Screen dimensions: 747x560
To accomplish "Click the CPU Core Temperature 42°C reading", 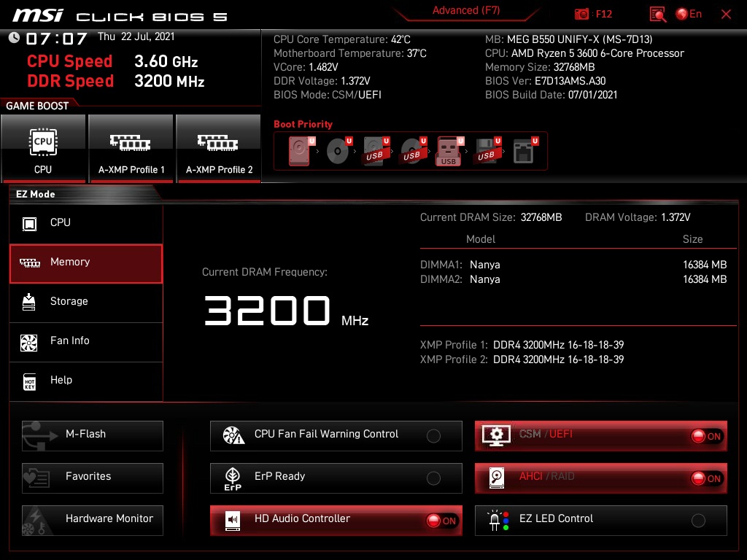I will click(342, 39).
